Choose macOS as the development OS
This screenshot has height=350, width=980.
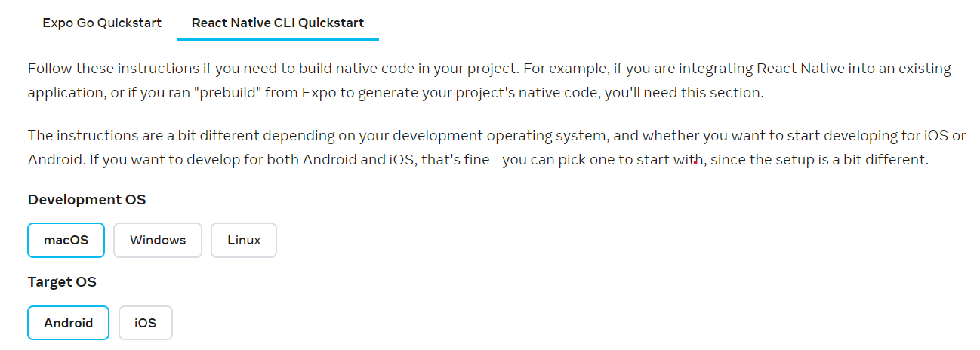(x=66, y=240)
